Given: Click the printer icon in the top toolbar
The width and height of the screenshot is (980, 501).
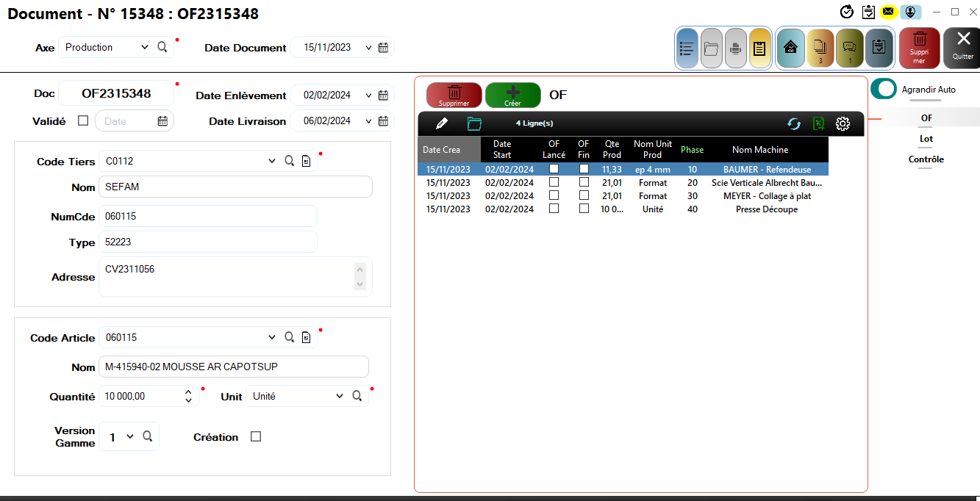Looking at the screenshot, I should (736, 48).
